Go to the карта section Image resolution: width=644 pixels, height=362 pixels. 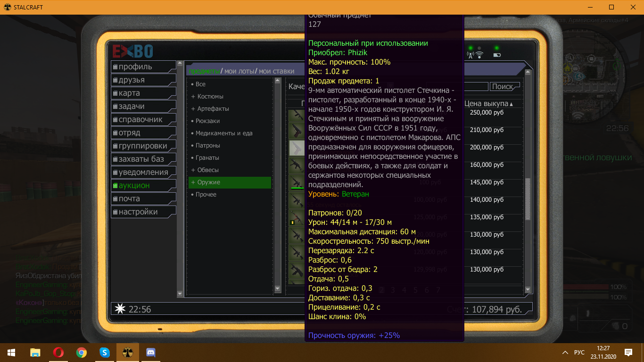143,93
